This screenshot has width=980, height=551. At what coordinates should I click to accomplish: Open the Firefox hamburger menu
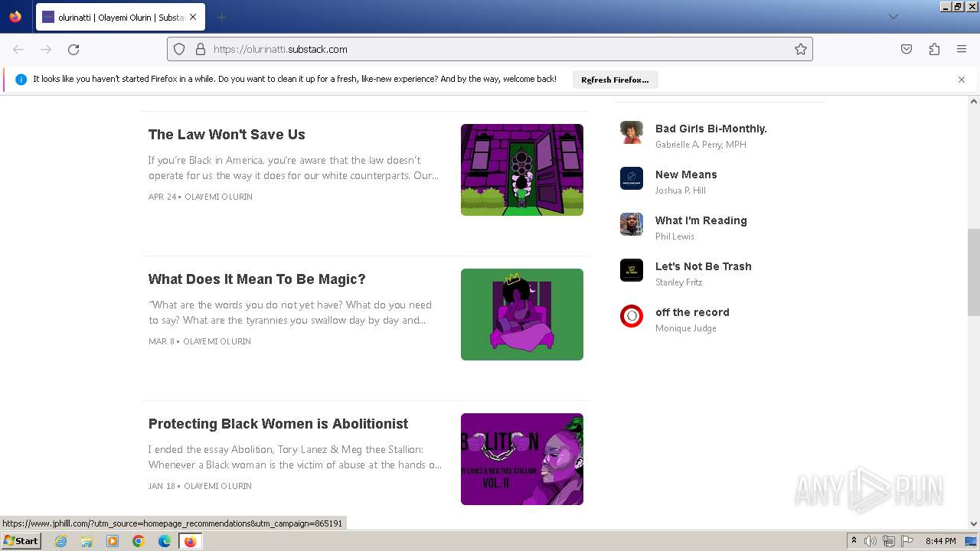tap(962, 49)
